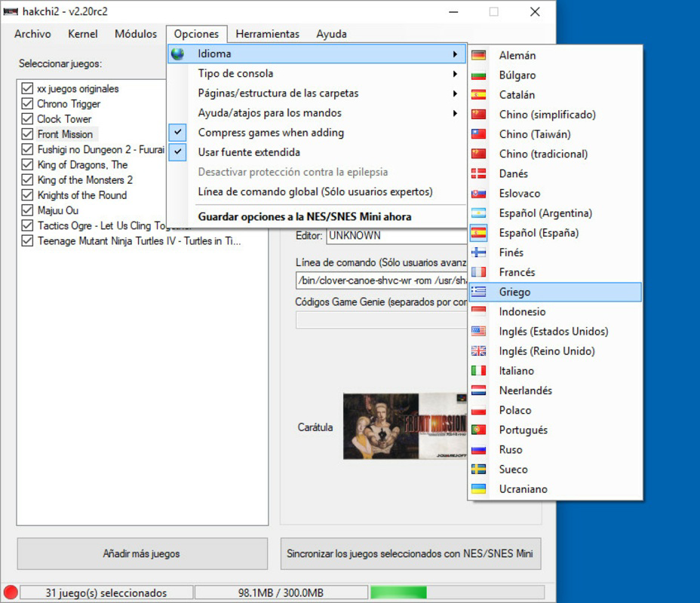Click the French flag icon next to Francés
This screenshot has height=603, width=700.
(x=478, y=272)
